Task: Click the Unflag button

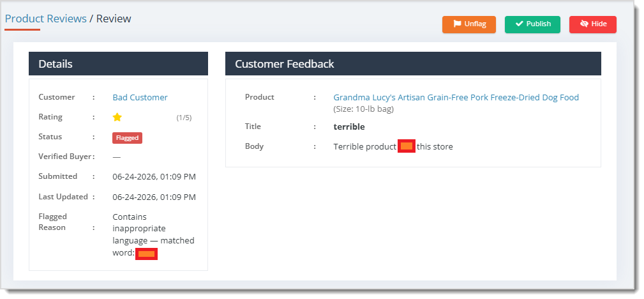Action: [x=469, y=24]
